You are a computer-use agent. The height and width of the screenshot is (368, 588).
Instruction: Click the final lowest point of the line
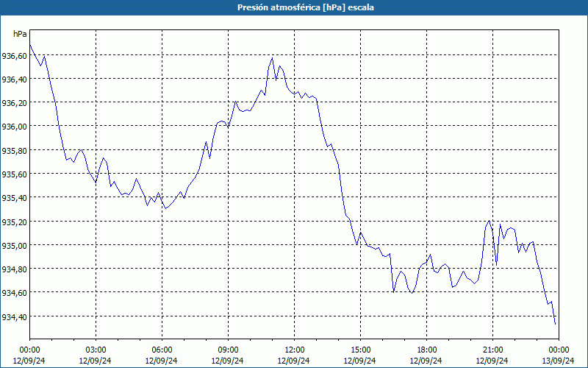coord(555,324)
